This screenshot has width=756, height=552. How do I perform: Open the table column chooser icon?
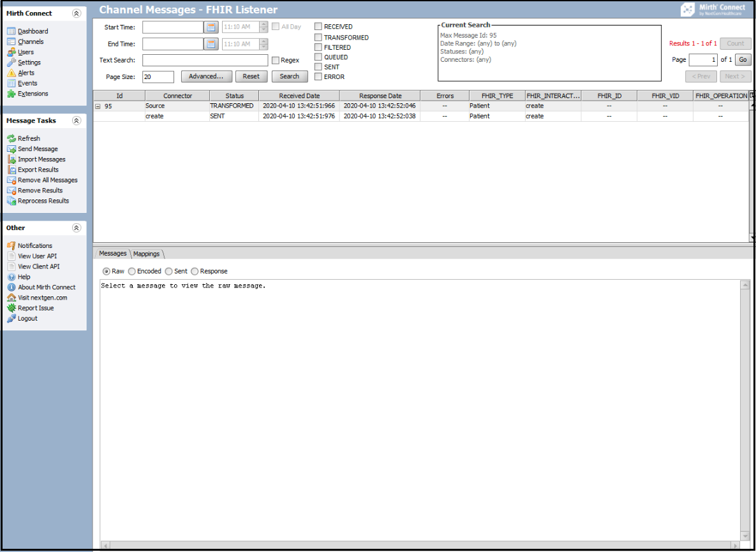click(752, 96)
